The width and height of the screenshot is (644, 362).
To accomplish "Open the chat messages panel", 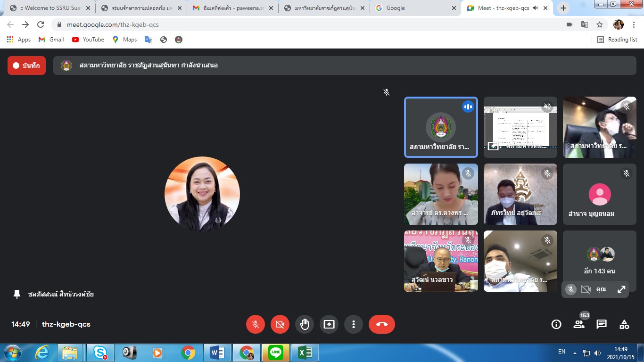I will click(602, 324).
